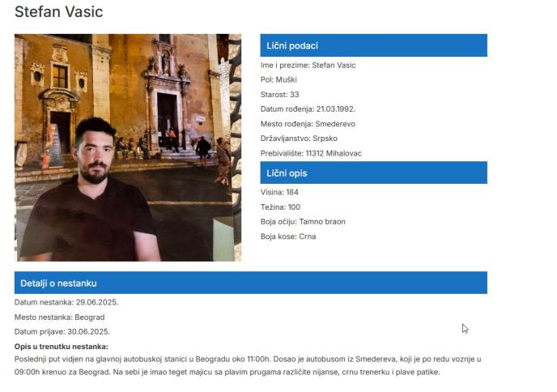
Task: Select the 'Mesto nestanka: Beograd' line
Action: [x=60, y=317]
